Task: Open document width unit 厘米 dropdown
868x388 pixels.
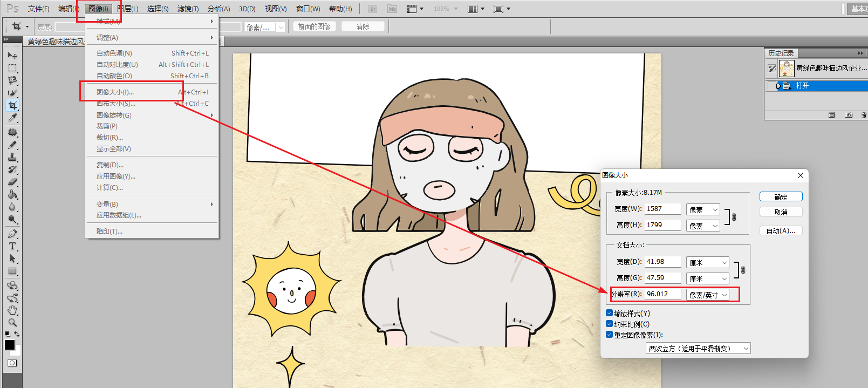Action: [x=708, y=263]
